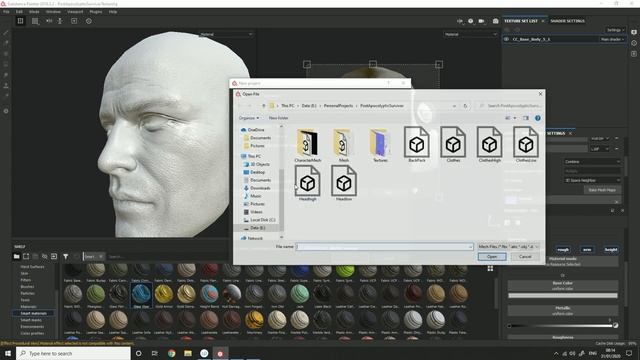This screenshot has height=360, width=640.
Task: Click the Cancel button in dialog
Action: (x=525, y=257)
